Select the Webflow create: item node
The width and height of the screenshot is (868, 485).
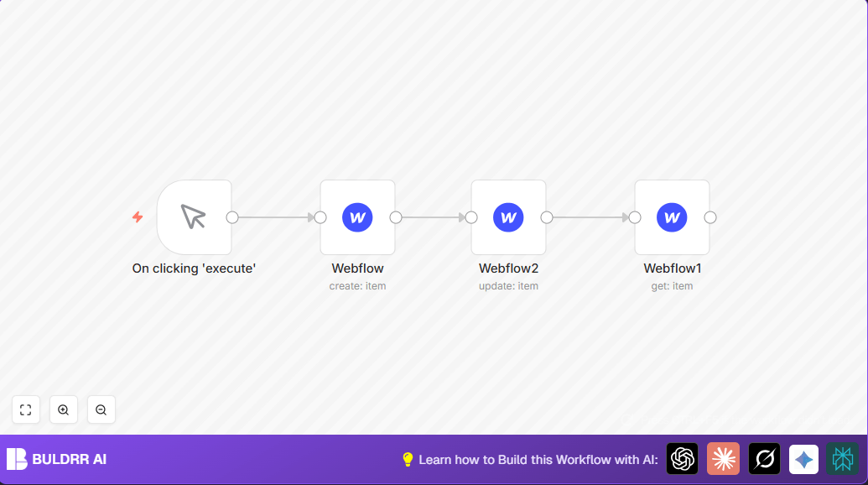pos(357,217)
